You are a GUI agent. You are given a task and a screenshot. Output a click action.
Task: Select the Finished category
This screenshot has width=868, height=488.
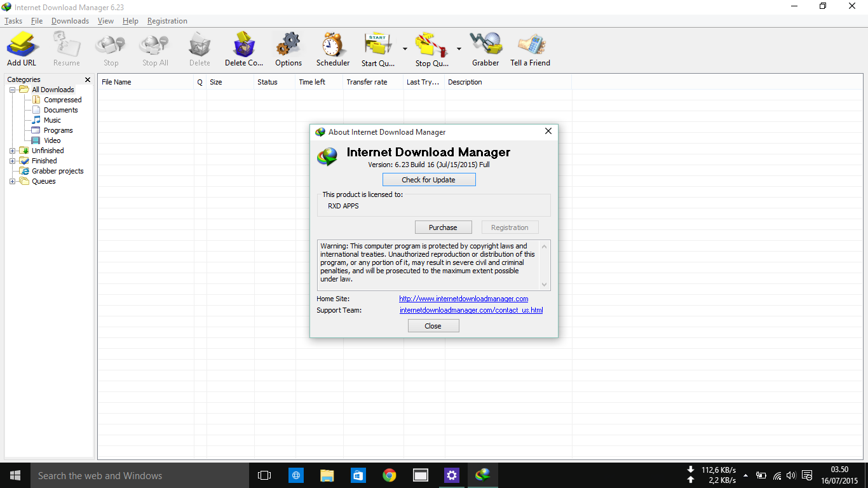point(44,161)
